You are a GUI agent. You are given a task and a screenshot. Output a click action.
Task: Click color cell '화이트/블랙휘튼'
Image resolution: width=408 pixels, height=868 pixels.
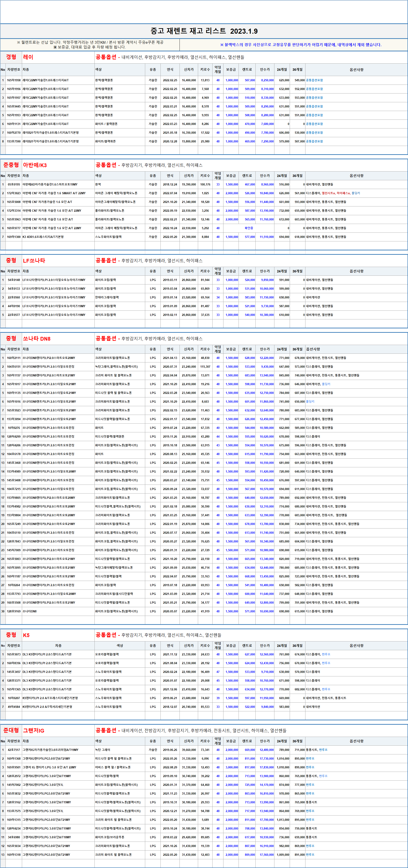[x=106, y=142]
